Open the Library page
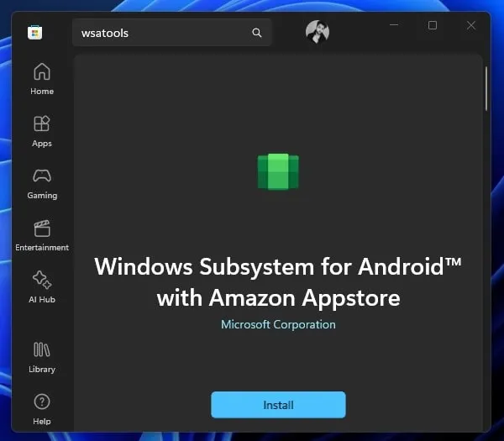 click(x=42, y=357)
